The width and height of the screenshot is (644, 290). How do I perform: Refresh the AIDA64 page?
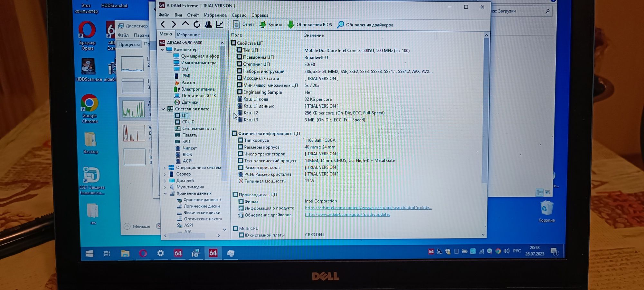(x=197, y=24)
